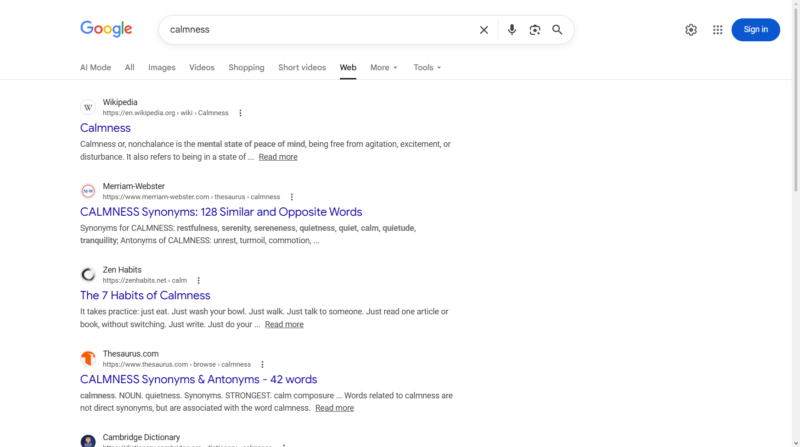The width and height of the screenshot is (800, 447).
Task: Click the Sign in button
Action: click(755, 30)
